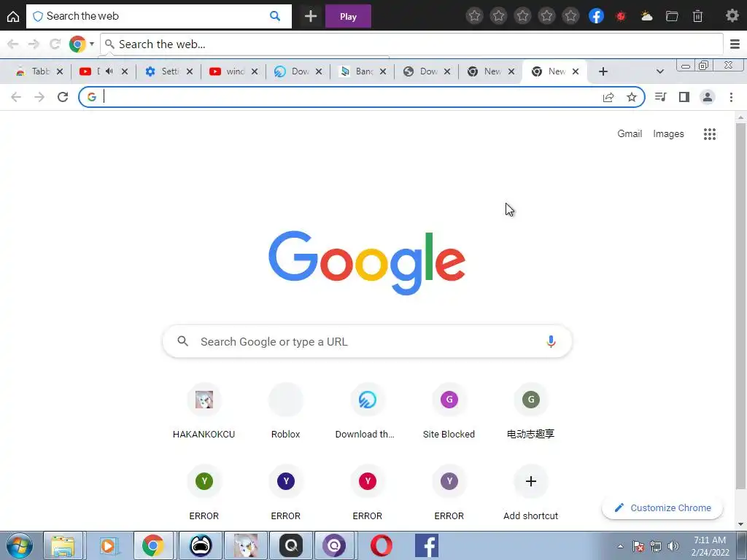Close the Settings tab

[190, 71]
